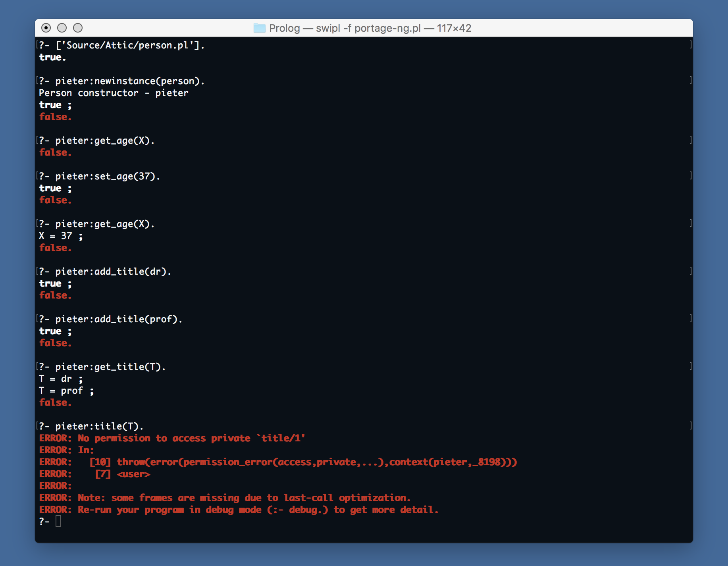Click the '[7] <user>' stack frame line
Viewport: 728px width, 566px height.
pos(94,474)
